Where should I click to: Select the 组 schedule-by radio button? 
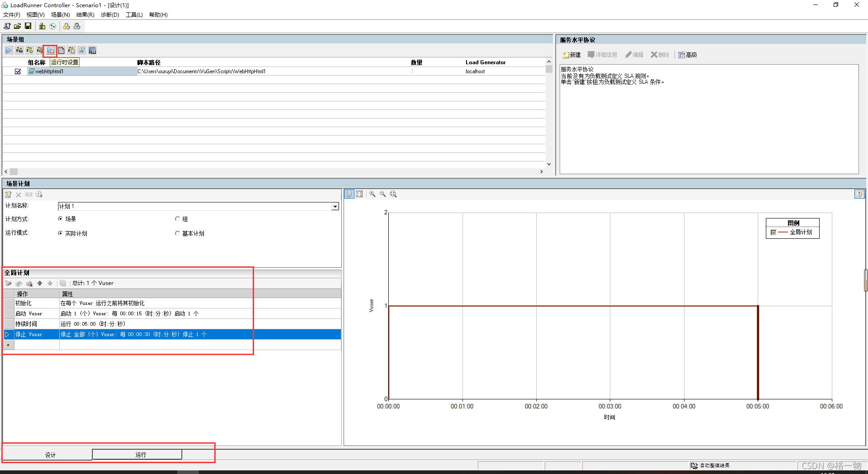click(x=177, y=219)
